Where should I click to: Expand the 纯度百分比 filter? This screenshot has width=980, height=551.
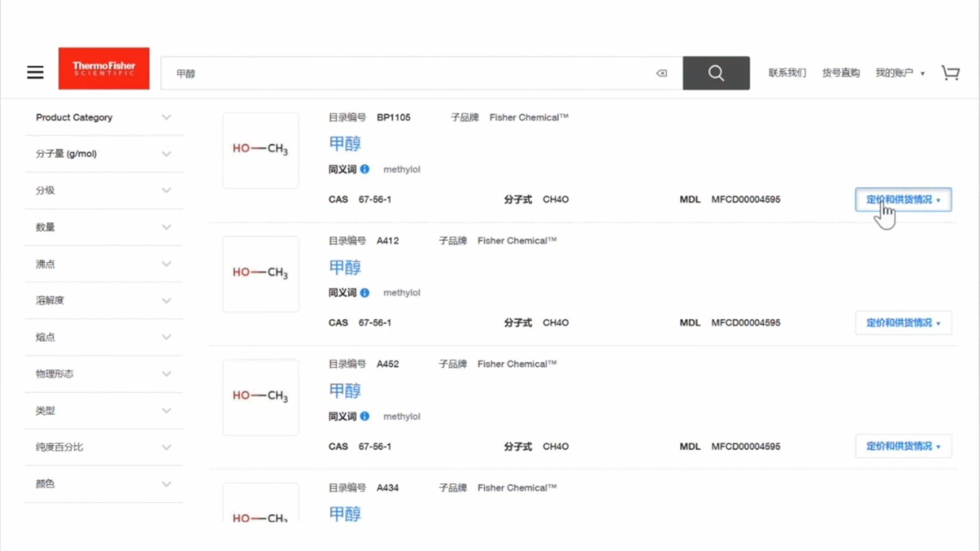(103, 447)
